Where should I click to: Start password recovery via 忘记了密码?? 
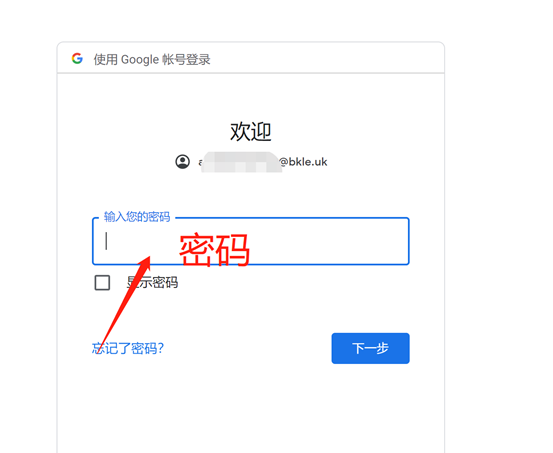128,348
